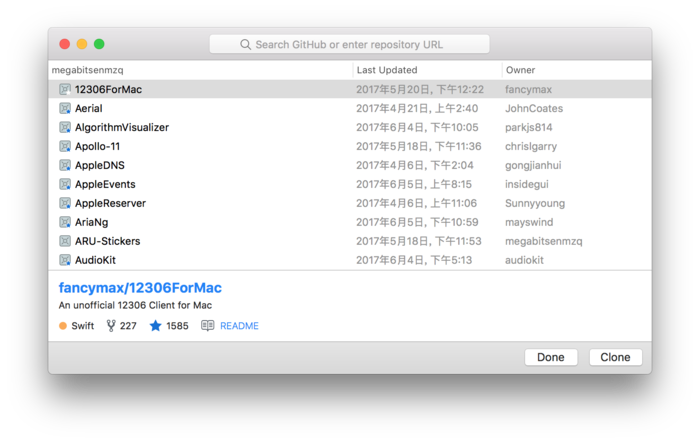The width and height of the screenshot is (700, 443).
Task: Click the fork count icon
Action: coord(111,326)
